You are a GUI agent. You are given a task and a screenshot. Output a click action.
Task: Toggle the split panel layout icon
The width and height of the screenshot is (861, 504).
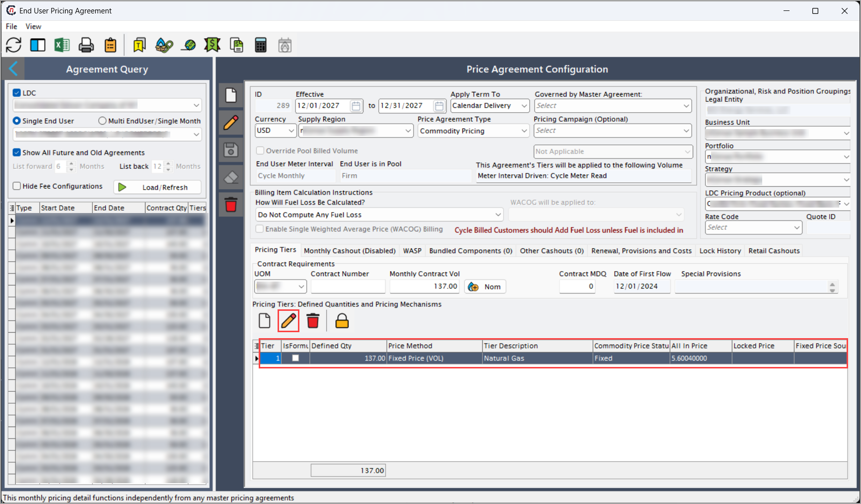[38, 45]
